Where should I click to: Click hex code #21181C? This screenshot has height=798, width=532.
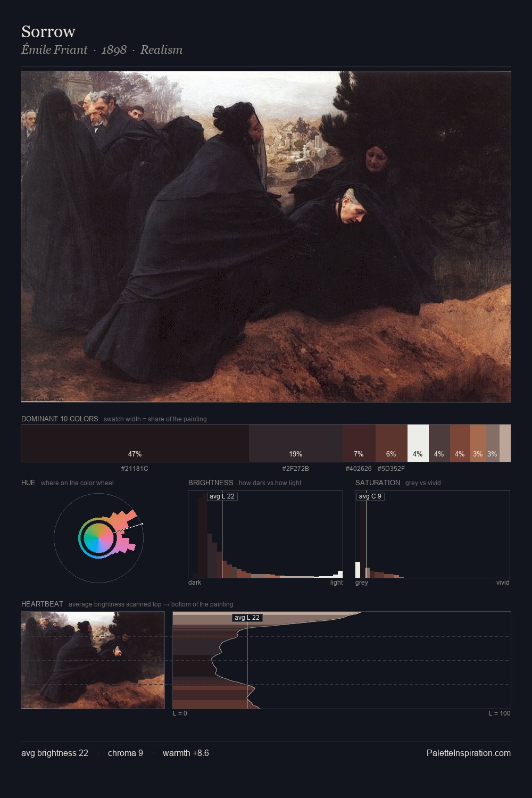point(135,469)
